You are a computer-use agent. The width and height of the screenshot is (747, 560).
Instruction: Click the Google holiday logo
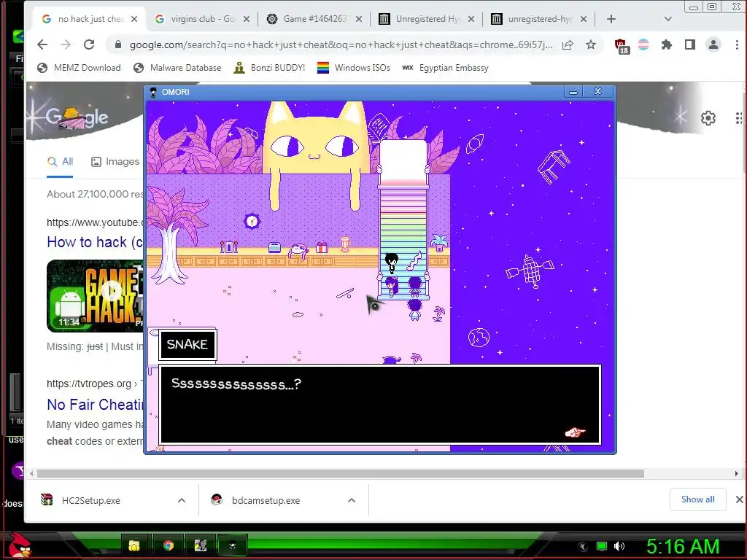76,117
